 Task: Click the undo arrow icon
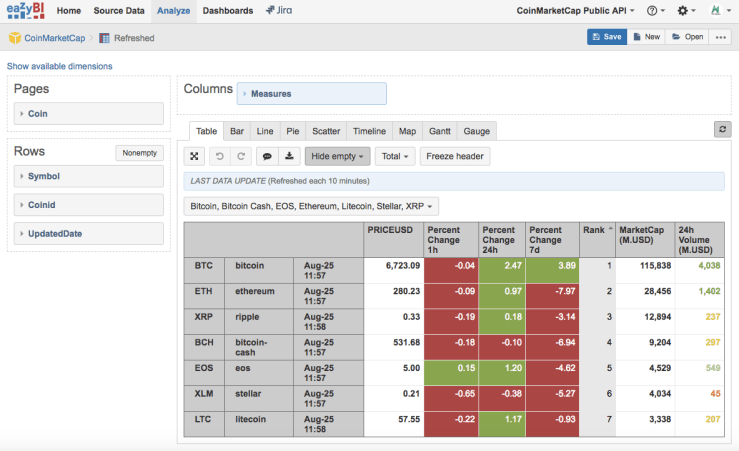219,156
